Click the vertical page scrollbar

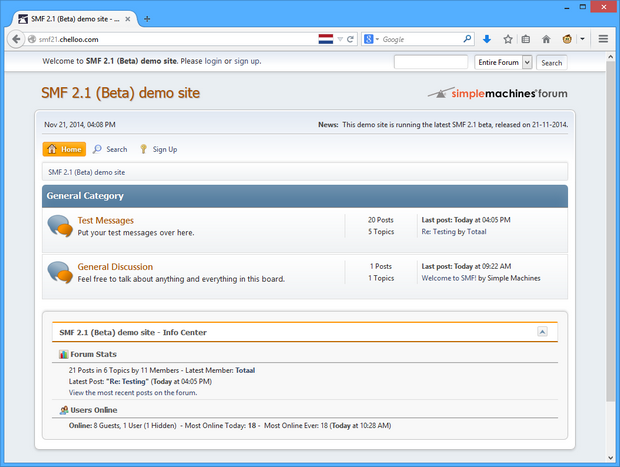[x=610, y=231]
